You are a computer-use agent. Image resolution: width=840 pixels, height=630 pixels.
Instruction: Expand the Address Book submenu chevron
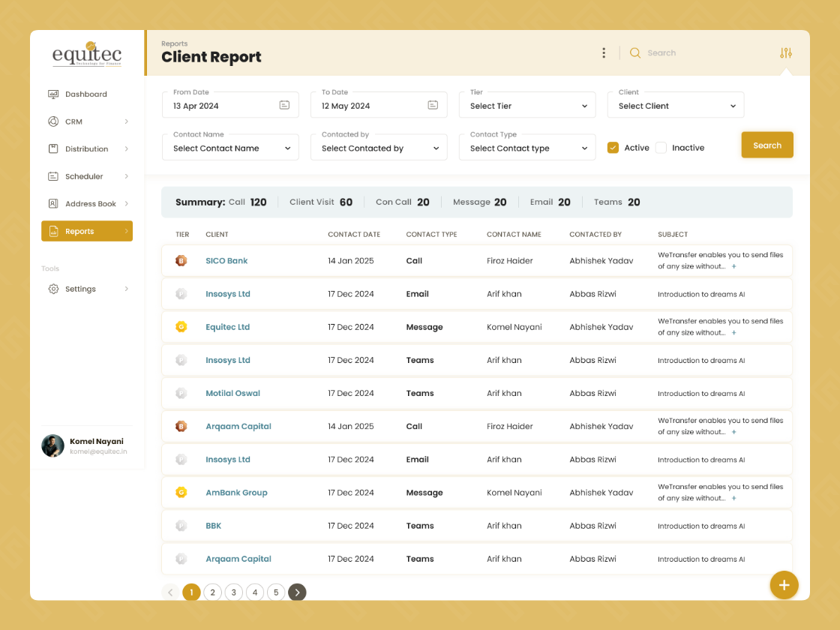coord(127,203)
